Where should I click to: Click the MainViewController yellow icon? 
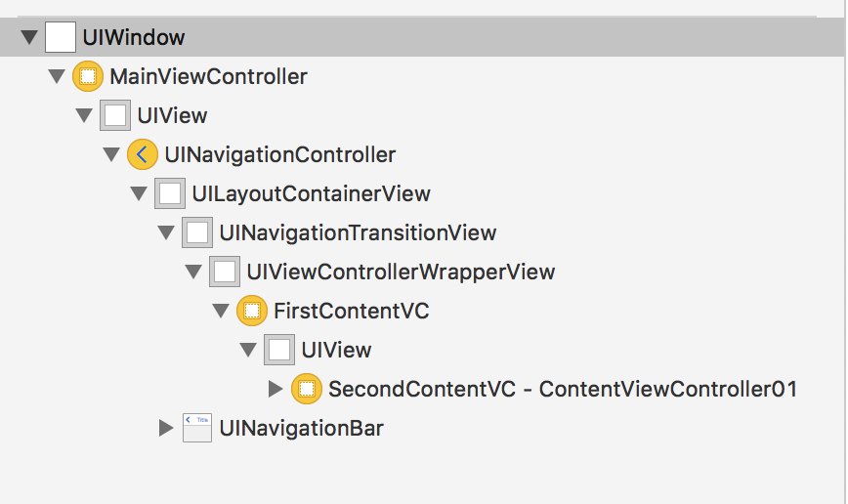[x=88, y=76]
